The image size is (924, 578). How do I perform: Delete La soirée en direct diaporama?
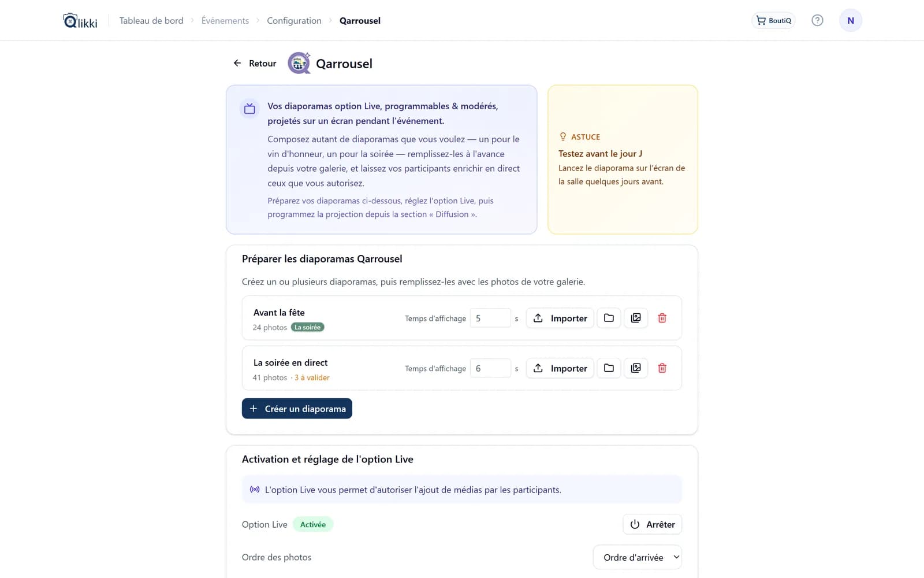coord(662,368)
